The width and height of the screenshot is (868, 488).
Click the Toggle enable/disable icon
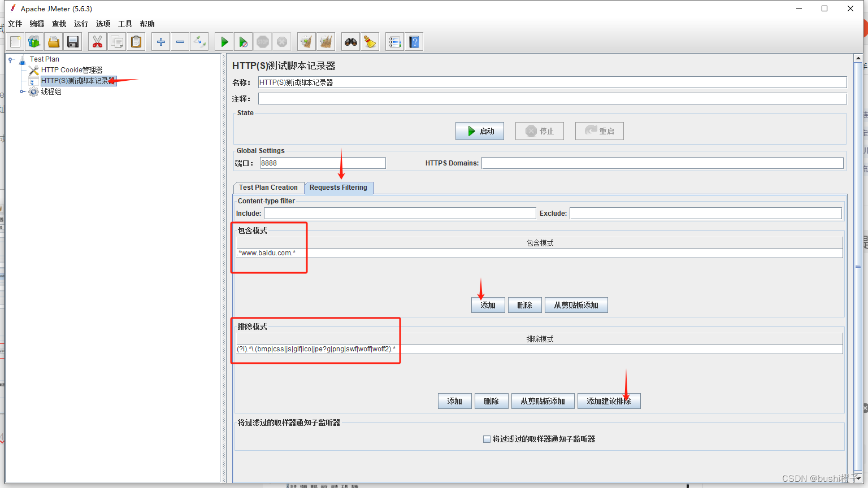pyautogui.click(x=199, y=42)
